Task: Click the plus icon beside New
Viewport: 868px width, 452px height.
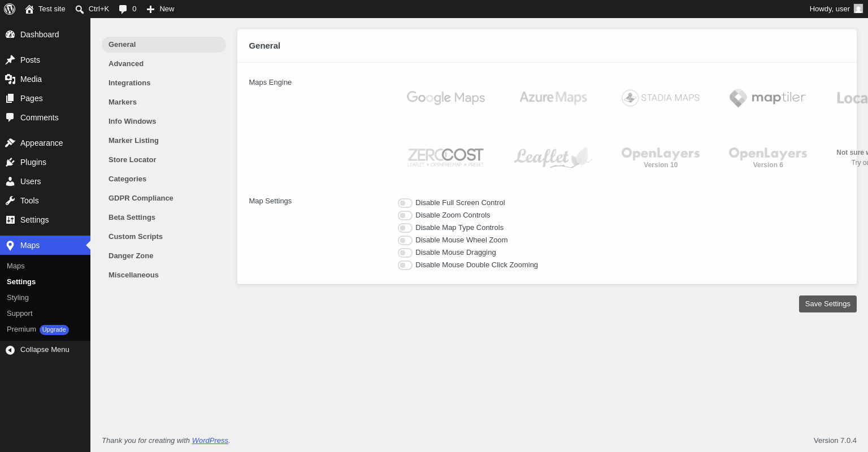Action: 150,9
